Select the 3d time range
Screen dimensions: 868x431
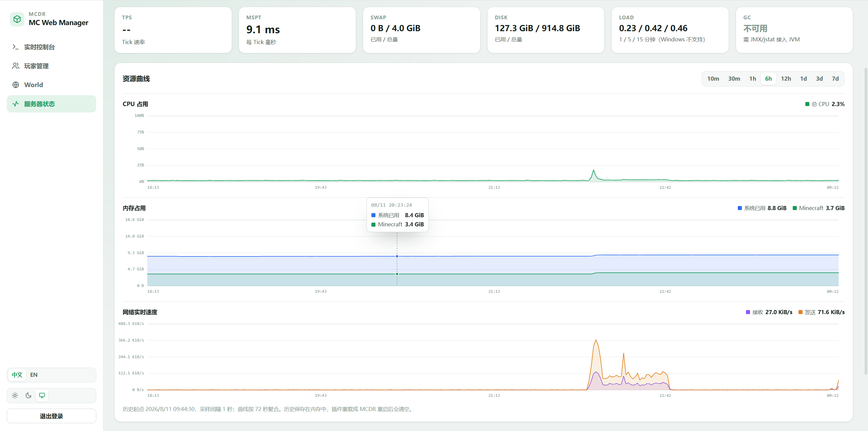pos(820,79)
